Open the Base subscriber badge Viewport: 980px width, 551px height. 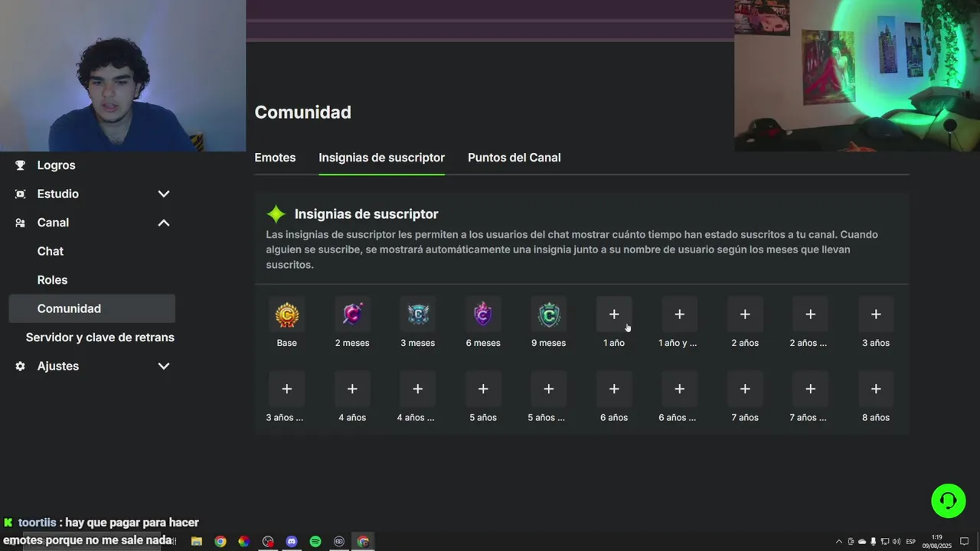[x=287, y=315]
